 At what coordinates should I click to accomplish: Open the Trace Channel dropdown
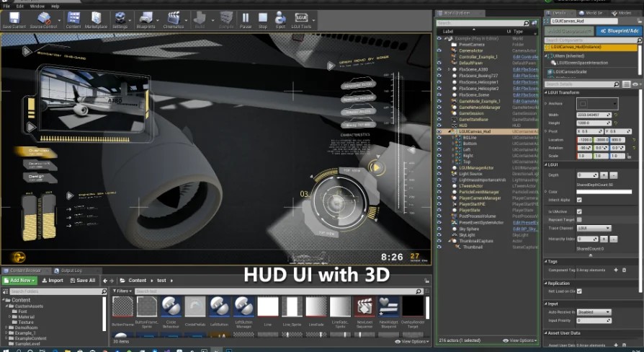pyautogui.click(x=594, y=228)
